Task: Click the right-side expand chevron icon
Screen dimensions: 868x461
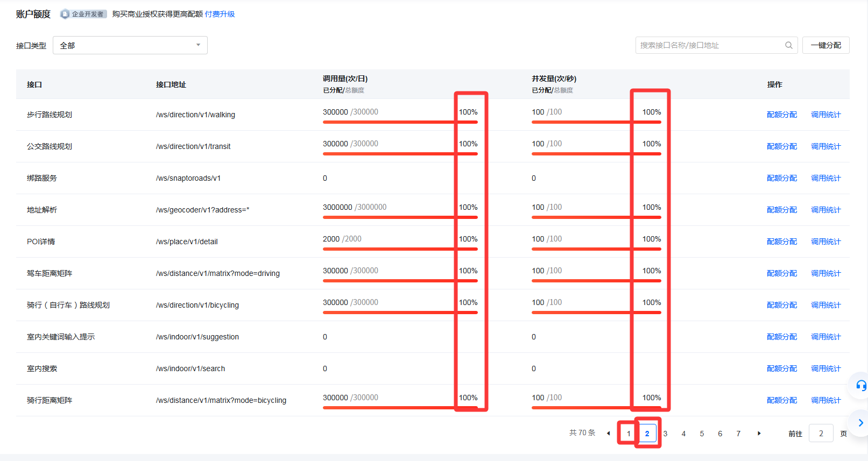Action: (x=860, y=423)
